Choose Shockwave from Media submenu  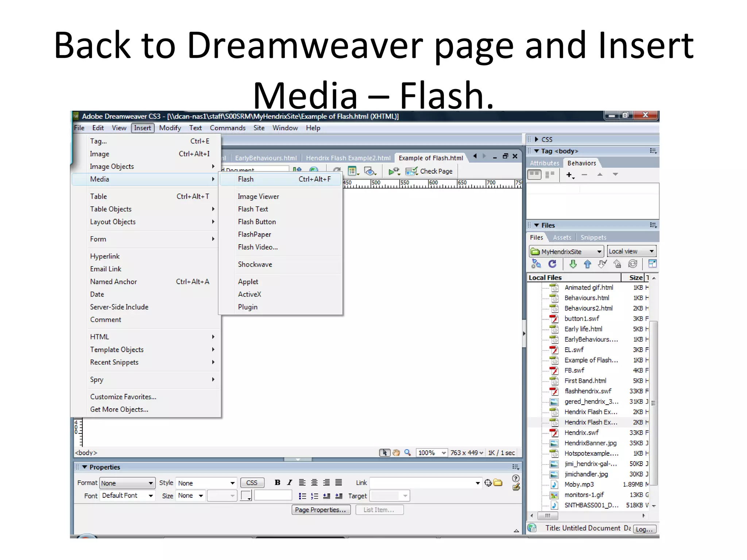pyautogui.click(x=281, y=264)
